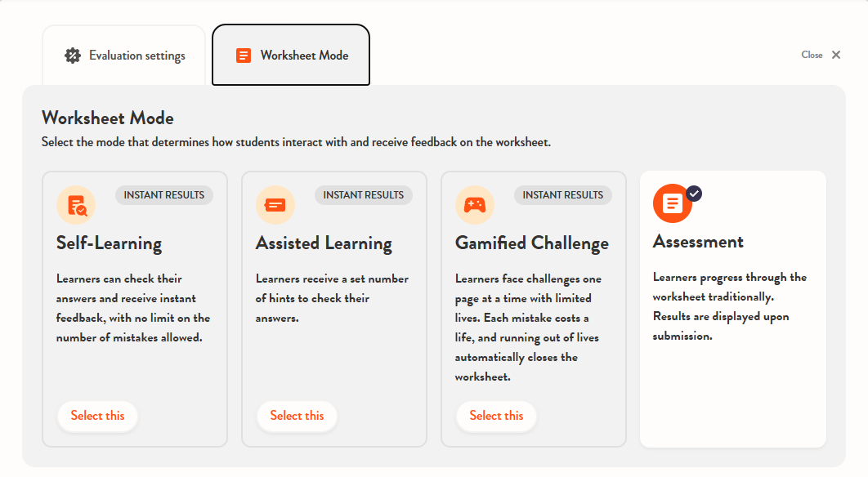This screenshot has width=868, height=477.
Task: Click the Self-Learning mode icon
Action: 76,205
